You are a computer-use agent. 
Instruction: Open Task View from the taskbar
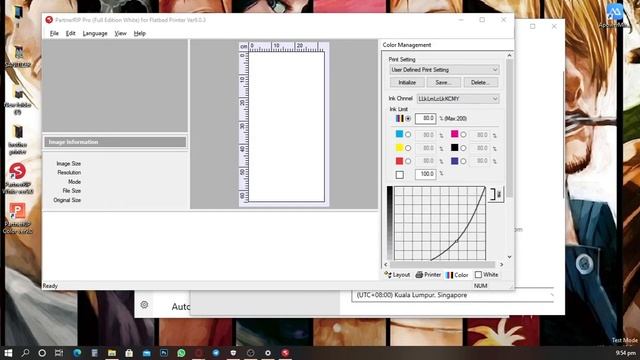click(x=59, y=353)
